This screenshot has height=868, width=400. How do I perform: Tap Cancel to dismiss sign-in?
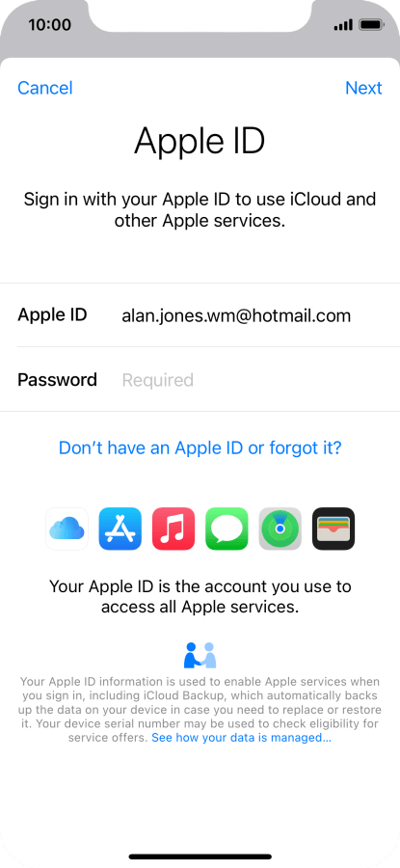tap(44, 88)
